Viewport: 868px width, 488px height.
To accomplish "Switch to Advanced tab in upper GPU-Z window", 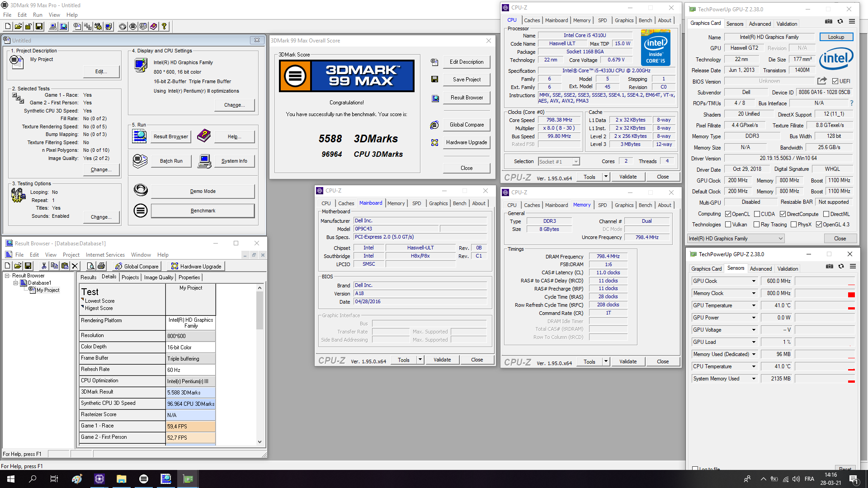I will tap(759, 24).
